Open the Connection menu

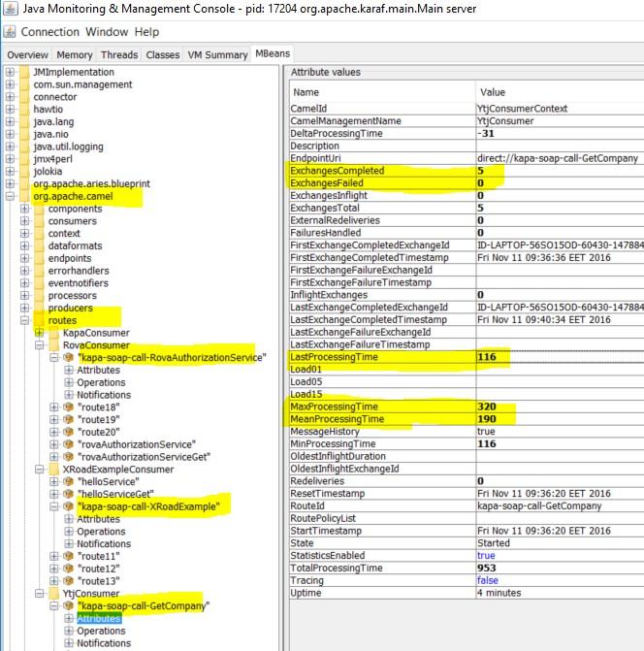pyautogui.click(x=49, y=32)
